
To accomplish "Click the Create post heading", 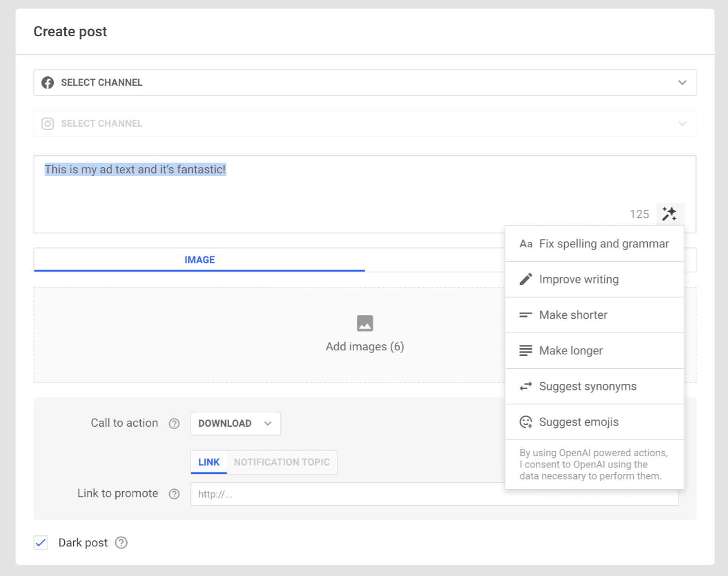I will click(70, 32).
